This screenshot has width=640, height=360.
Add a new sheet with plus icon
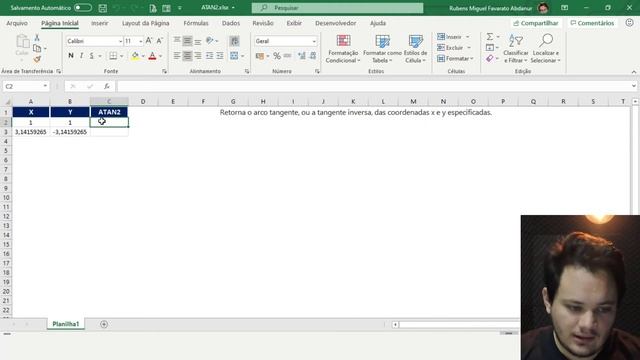[x=104, y=324]
